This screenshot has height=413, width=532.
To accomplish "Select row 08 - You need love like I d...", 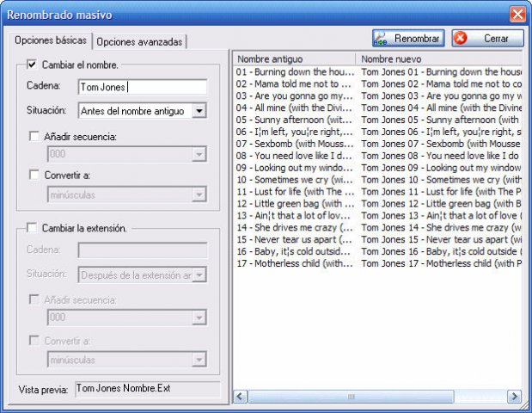I will pos(295,156).
